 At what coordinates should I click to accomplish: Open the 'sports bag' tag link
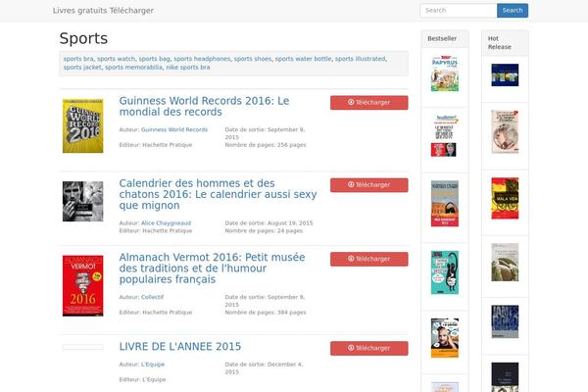click(x=154, y=59)
